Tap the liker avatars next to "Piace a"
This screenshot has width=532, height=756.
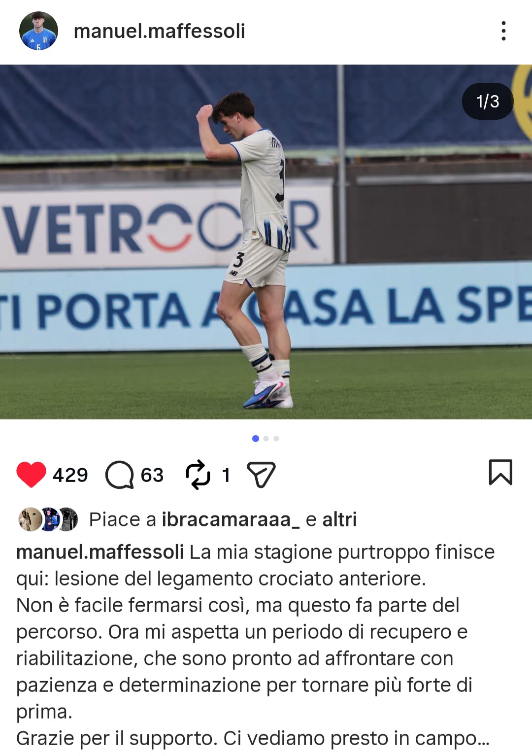48,519
